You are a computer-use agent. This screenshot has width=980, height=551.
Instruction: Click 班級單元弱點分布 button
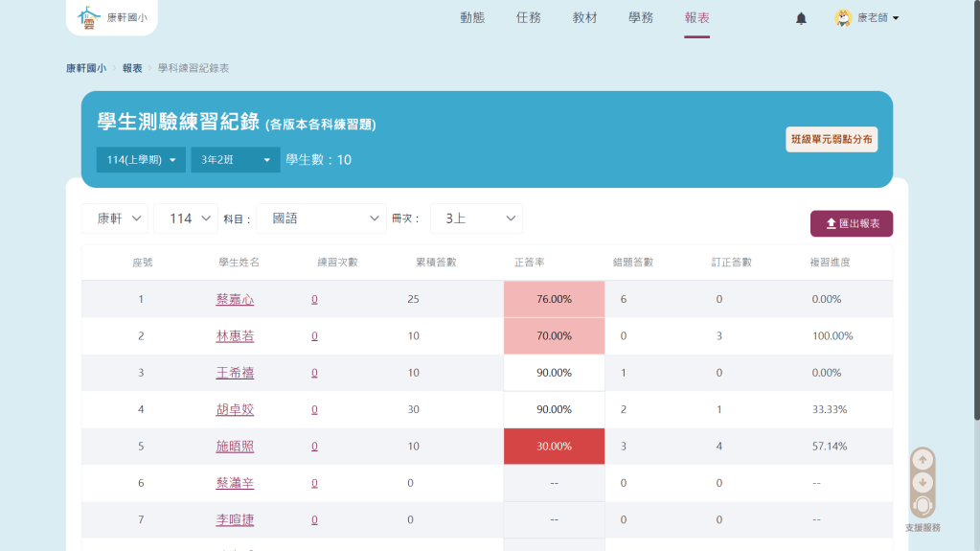pos(832,139)
